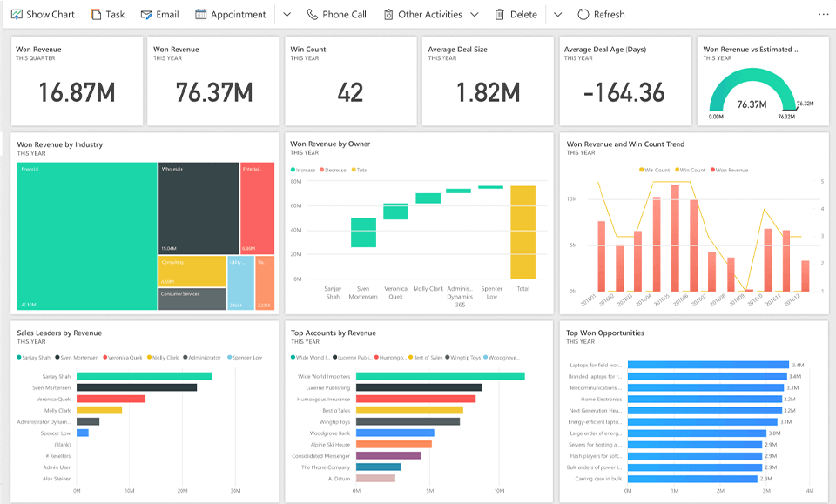The height and width of the screenshot is (504, 836).
Task: Create a new Task from the toolbar
Action: tap(96, 15)
